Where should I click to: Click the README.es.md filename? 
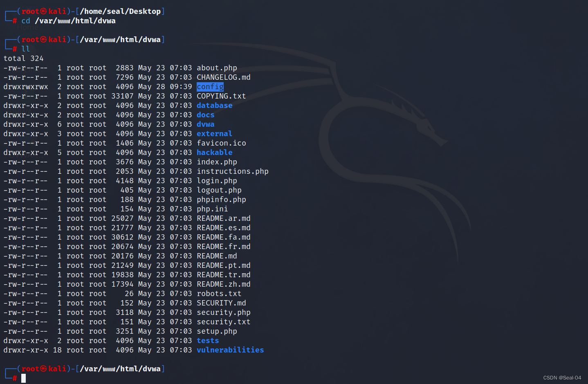pyautogui.click(x=223, y=228)
